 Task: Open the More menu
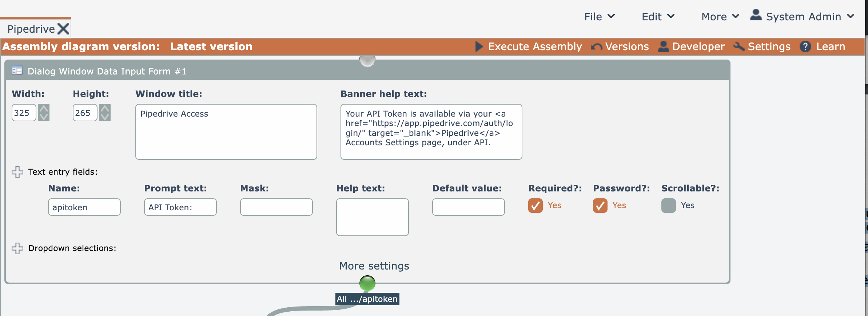pos(720,17)
